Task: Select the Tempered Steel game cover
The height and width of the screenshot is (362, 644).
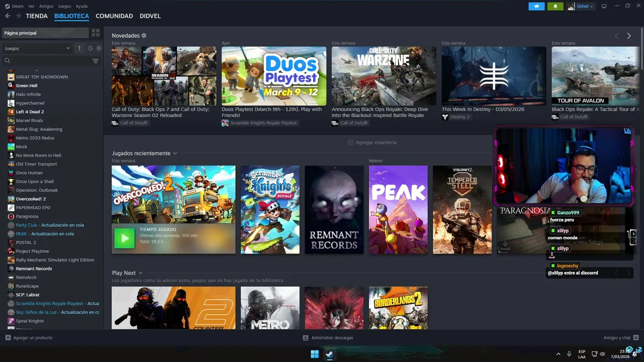Action: tap(462, 210)
